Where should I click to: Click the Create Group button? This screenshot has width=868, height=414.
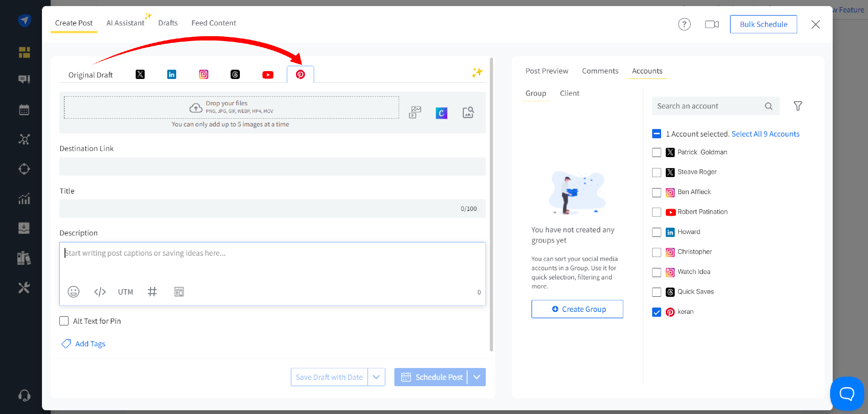click(x=577, y=309)
